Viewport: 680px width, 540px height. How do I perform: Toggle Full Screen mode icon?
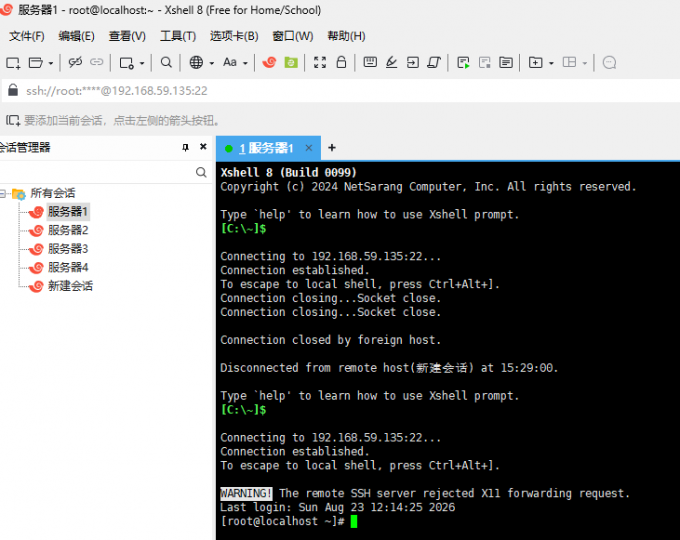(320, 62)
